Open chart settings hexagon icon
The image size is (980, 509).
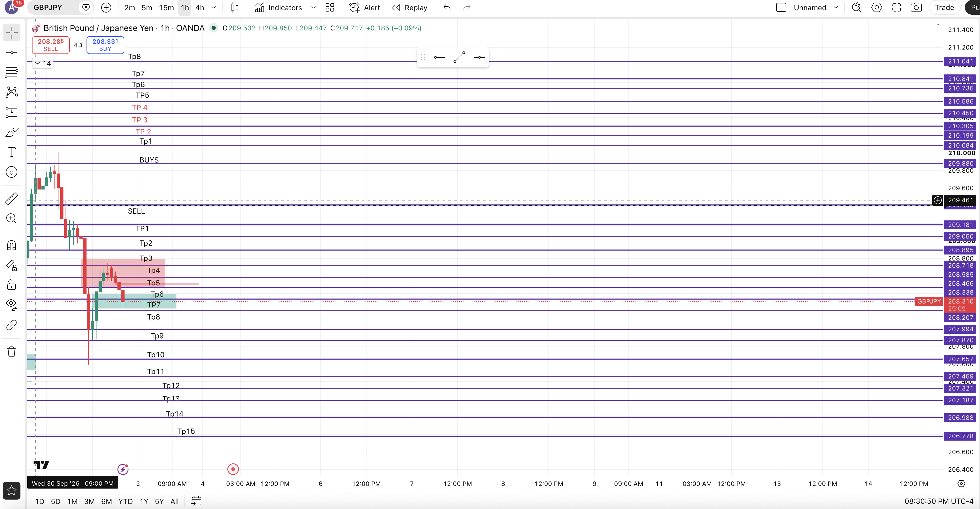pos(876,8)
